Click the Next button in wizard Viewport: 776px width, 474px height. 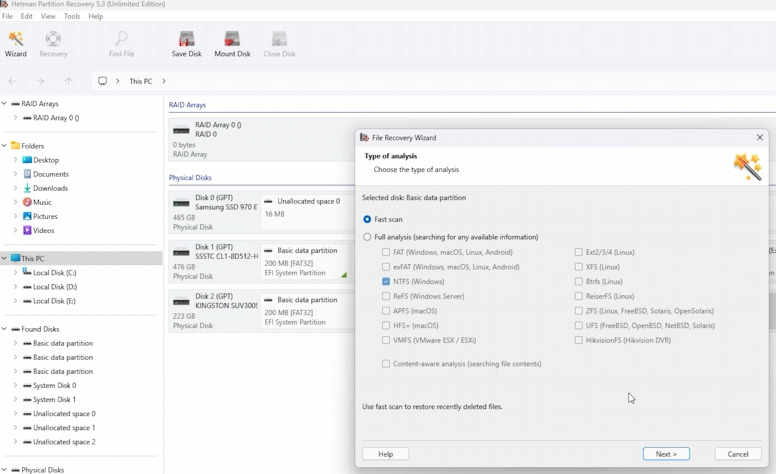coord(666,454)
